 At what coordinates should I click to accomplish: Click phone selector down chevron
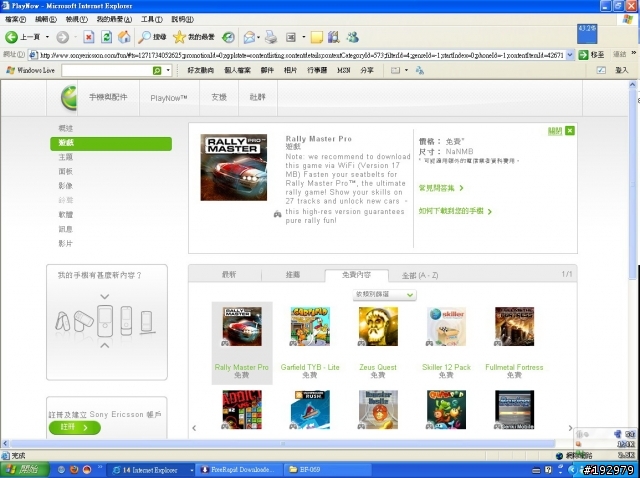(105, 296)
